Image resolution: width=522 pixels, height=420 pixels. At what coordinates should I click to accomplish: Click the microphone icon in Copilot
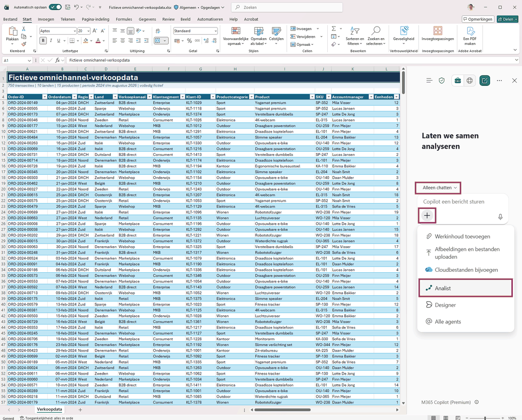click(x=500, y=217)
